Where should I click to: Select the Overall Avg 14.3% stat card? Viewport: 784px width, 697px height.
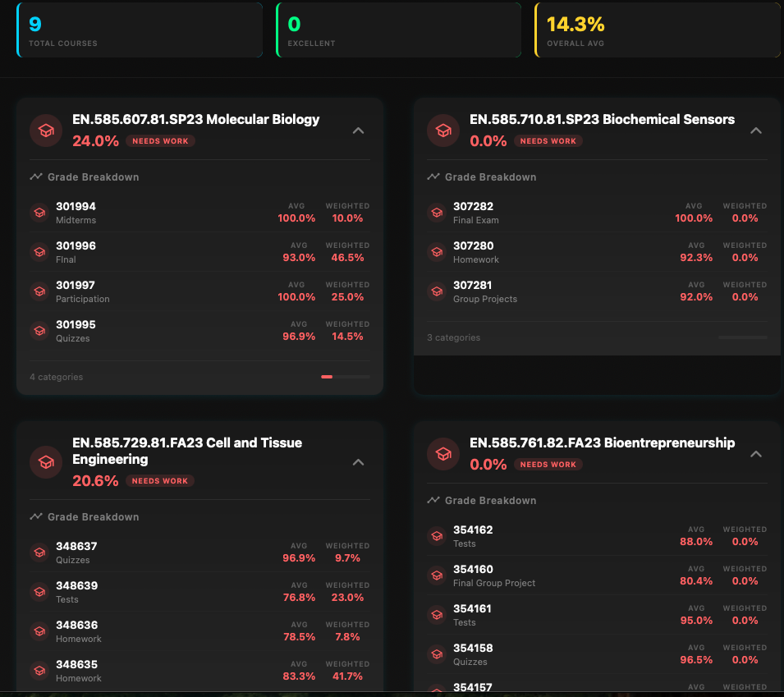tap(657, 30)
